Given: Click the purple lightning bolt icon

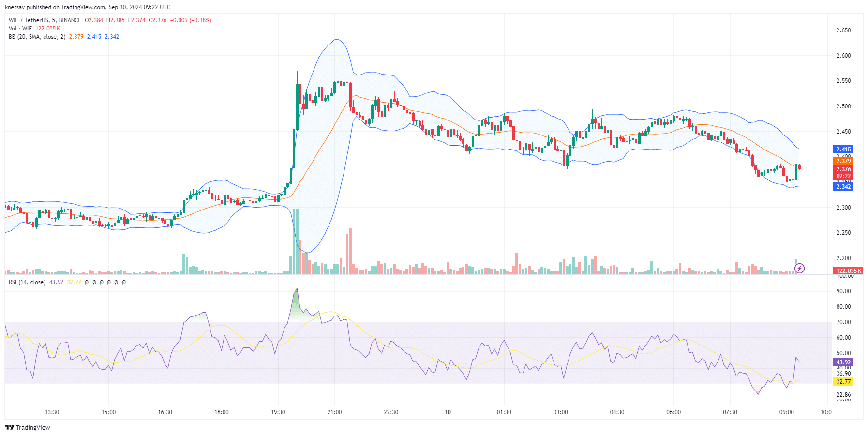Looking at the screenshot, I should coord(800,268).
